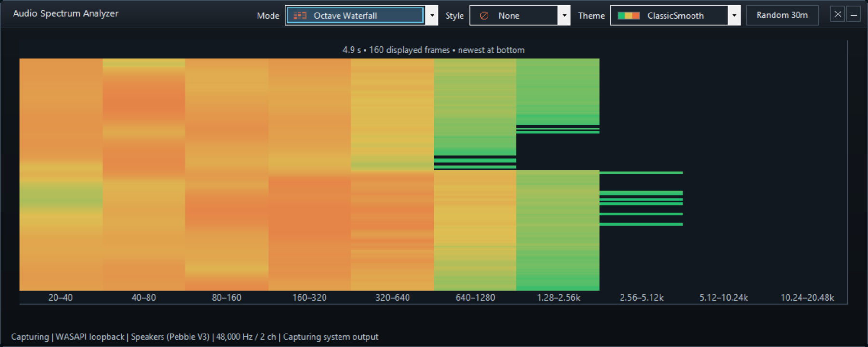868x347 pixels.
Task: Click the Mode label
Action: click(268, 16)
